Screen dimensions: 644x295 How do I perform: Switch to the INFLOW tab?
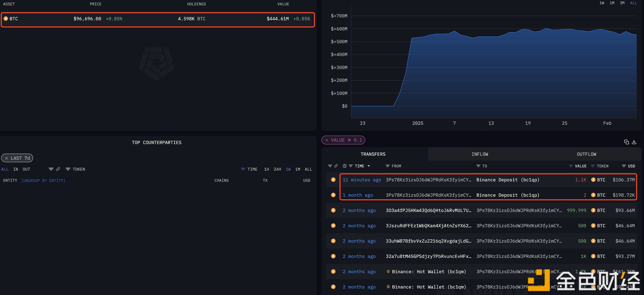coord(479,154)
